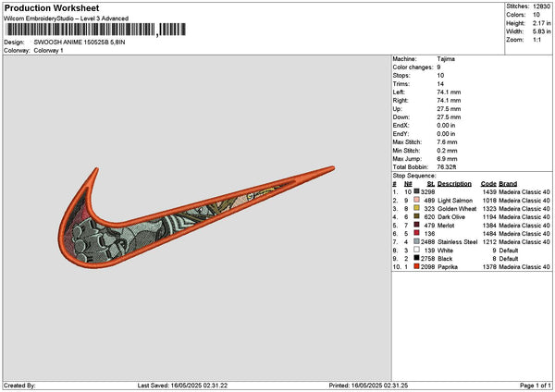Image resolution: width=555 pixels, height=392 pixels.
Task: Click 'Printed: 16/05/2025 02.31.25' footer text
Action: point(368,386)
